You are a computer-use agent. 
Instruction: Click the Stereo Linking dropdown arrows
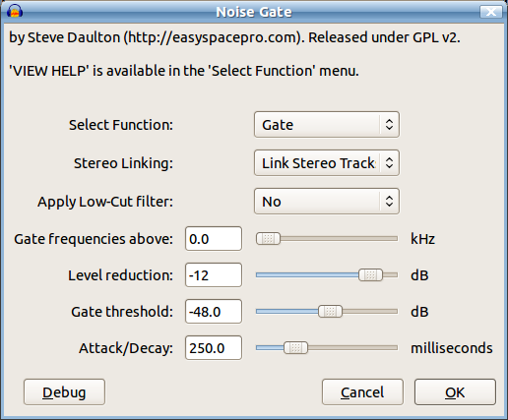point(389,163)
